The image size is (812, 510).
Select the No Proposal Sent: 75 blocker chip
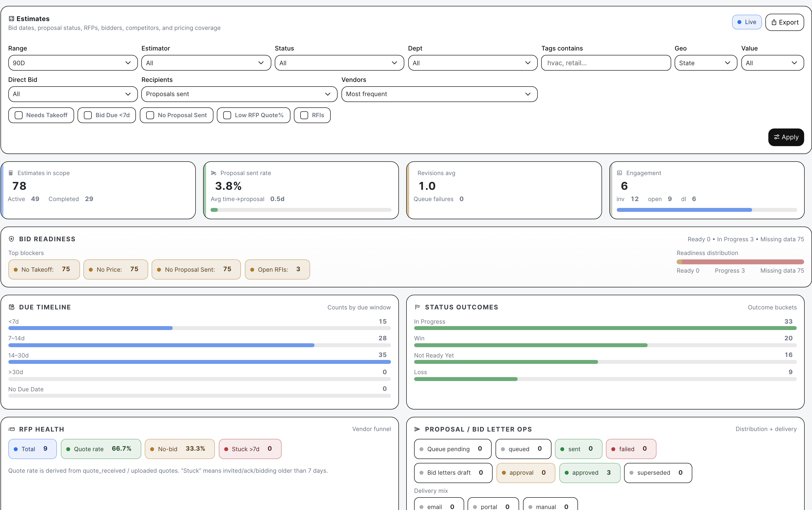coord(196,269)
